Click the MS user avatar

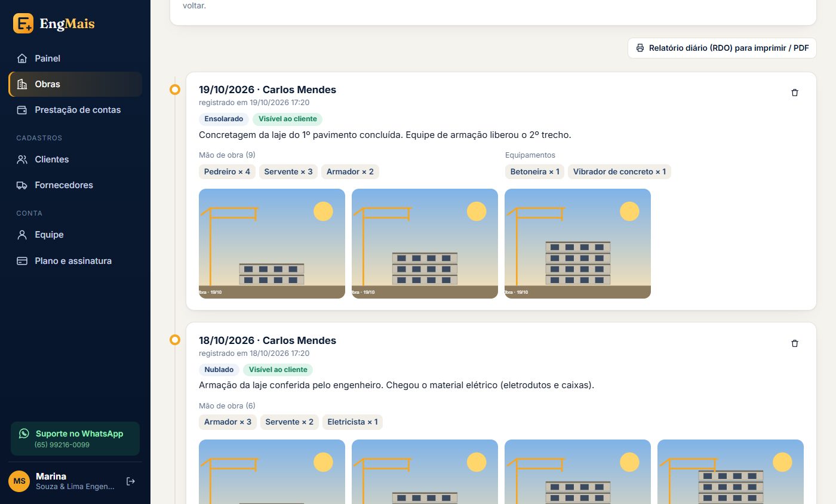pyautogui.click(x=19, y=481)
